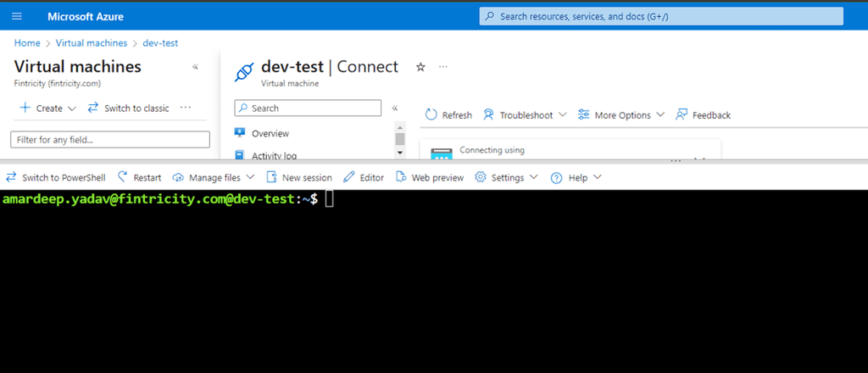Open the Cloud Shell Editor
Viewport: 868px width, 373px height.
click(364, 178)
